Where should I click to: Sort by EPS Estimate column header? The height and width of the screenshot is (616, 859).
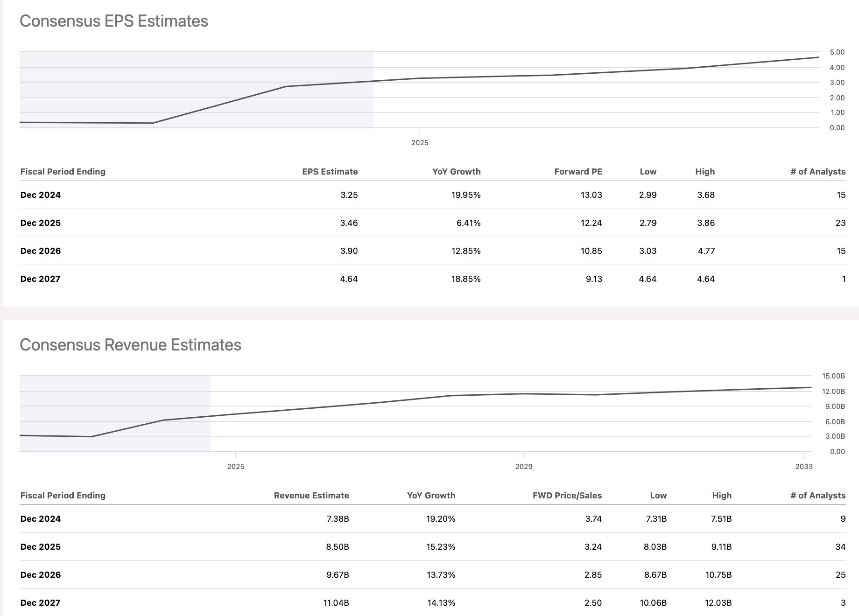(330, 171)
